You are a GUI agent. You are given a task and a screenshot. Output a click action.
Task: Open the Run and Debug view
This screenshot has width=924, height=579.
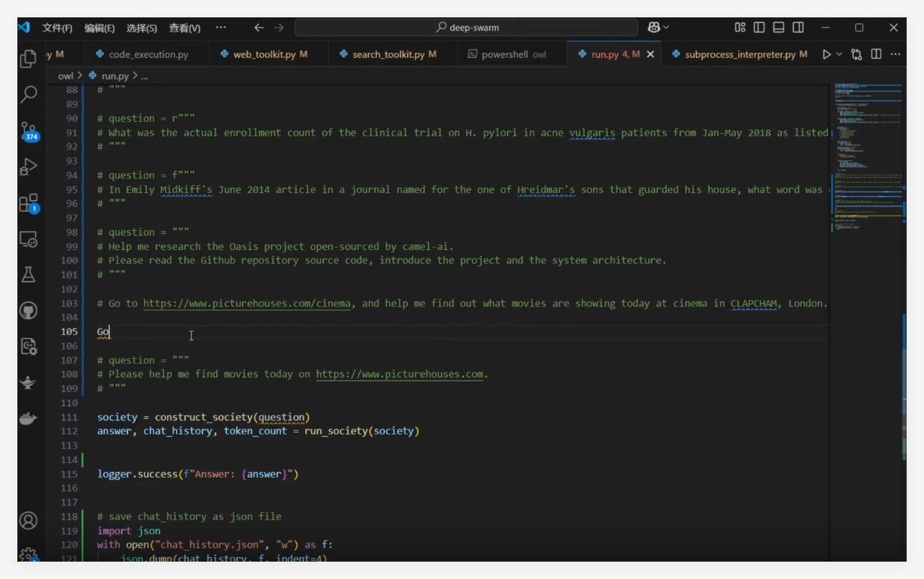coord(28,166)
